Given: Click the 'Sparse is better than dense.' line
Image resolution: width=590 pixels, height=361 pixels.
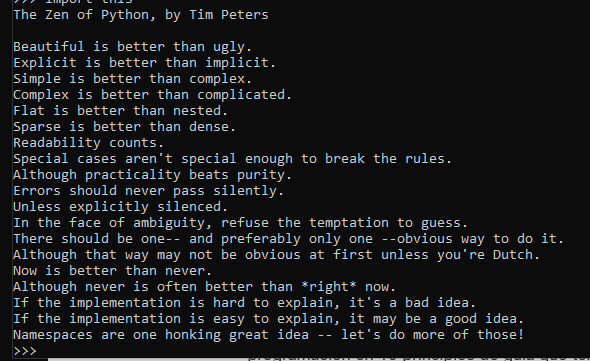Looking at the screenshot, I should tap(125, 127).
